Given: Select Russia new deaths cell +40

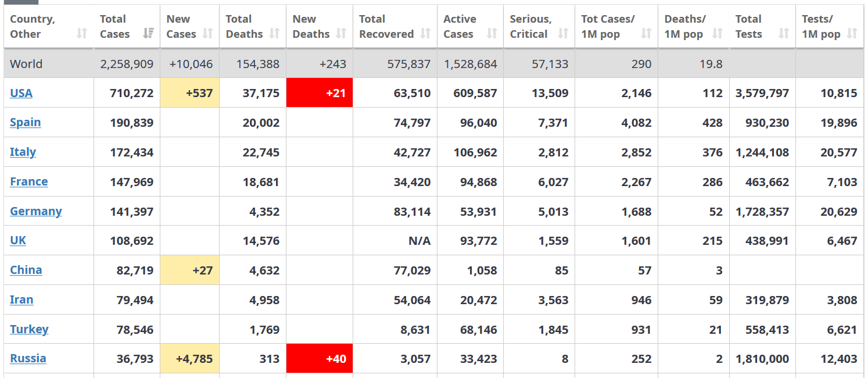Looking at the screenshot, I should tap(320, 358).
